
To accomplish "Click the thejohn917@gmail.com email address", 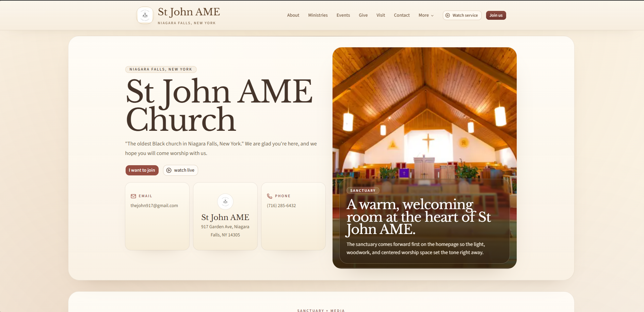I will pyautogui.click(x=154, y=205).
